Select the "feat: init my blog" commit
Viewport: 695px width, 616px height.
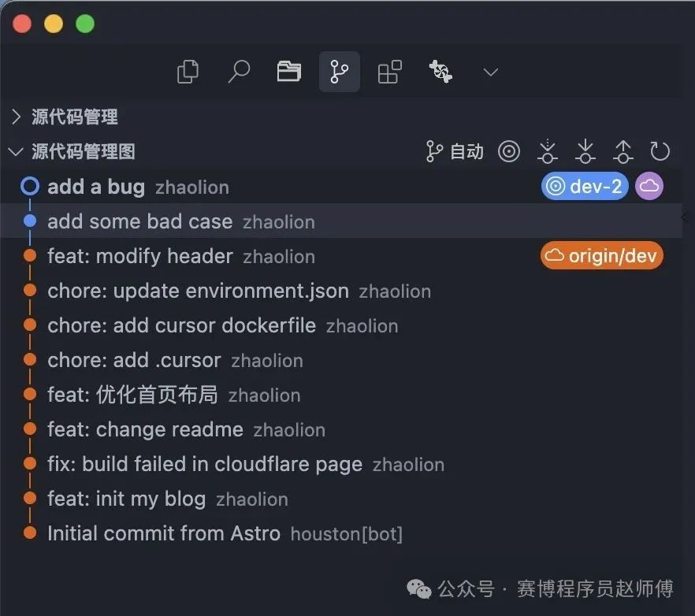coord(341,499)
